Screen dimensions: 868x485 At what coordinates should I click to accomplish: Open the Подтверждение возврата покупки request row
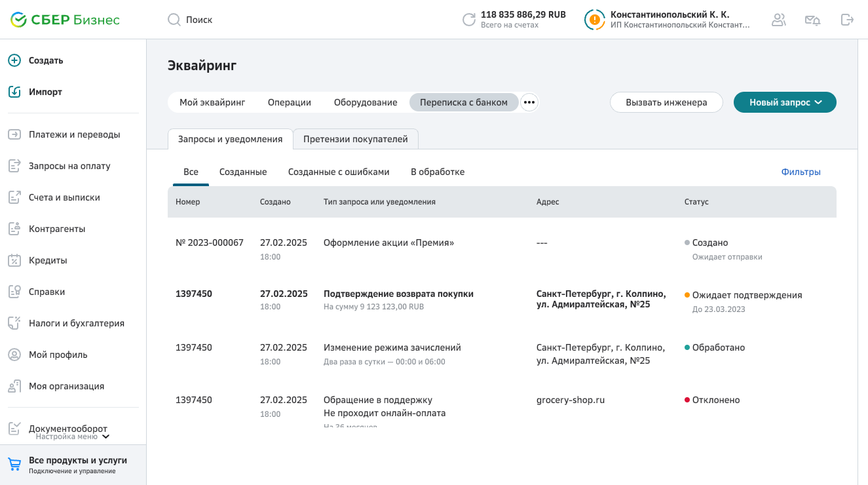[x=398, y=294]
